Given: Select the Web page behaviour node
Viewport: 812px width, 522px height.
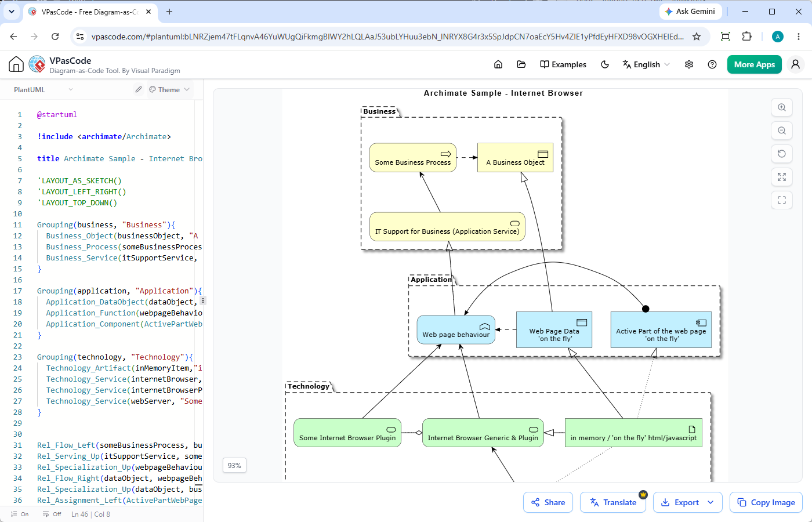Looking at the screenshot, I should pos(456,329).
